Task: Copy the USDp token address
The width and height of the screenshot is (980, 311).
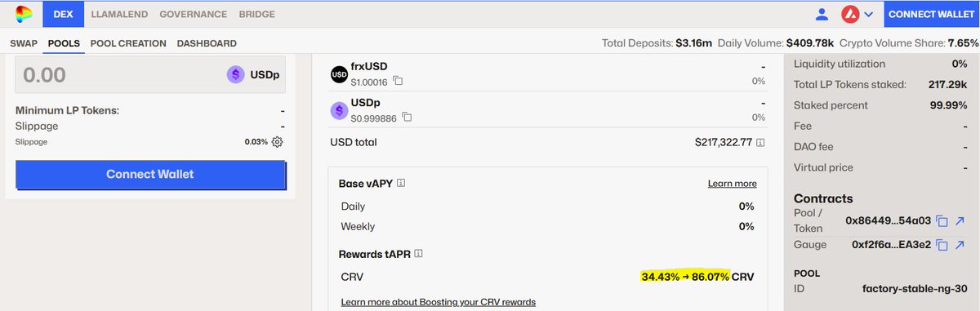Action: pos(407,118)
